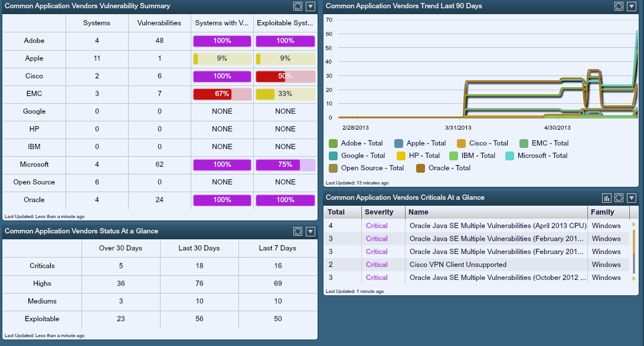Refresh the Criticals At a Glance panel
Image resolution: width=644 pixels, height=346 pixels.
pyautogui.click(x=619, y=198)
